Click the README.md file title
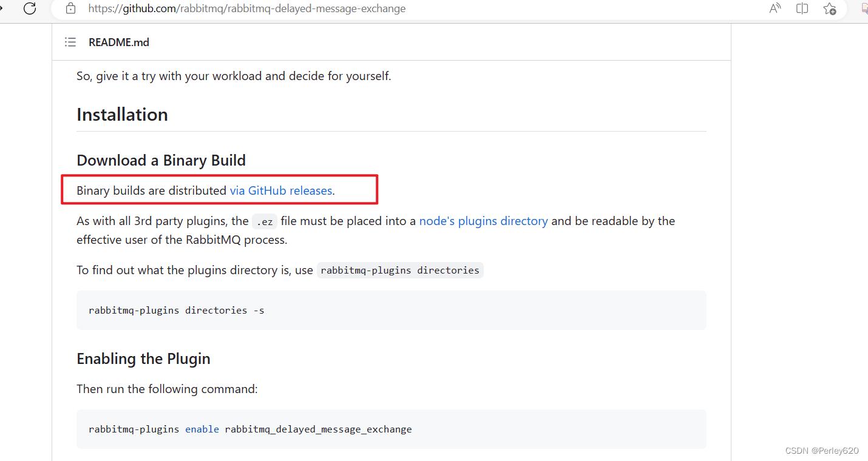The width and height of the screenshot is (868, 461). coord(119,42)
